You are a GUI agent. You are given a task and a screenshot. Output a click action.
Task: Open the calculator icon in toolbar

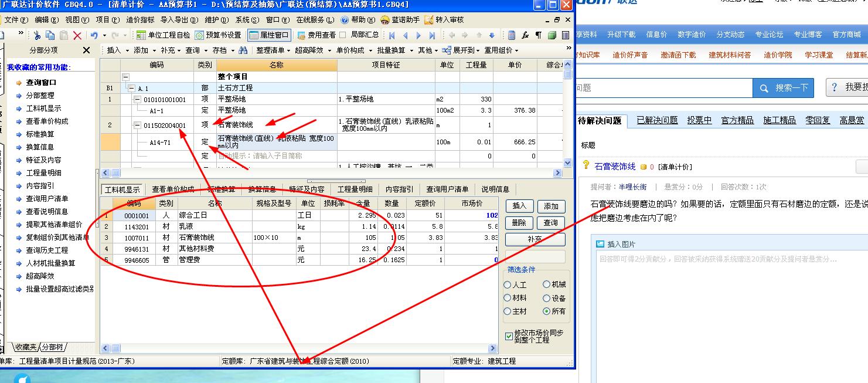[x=512, y=35]
